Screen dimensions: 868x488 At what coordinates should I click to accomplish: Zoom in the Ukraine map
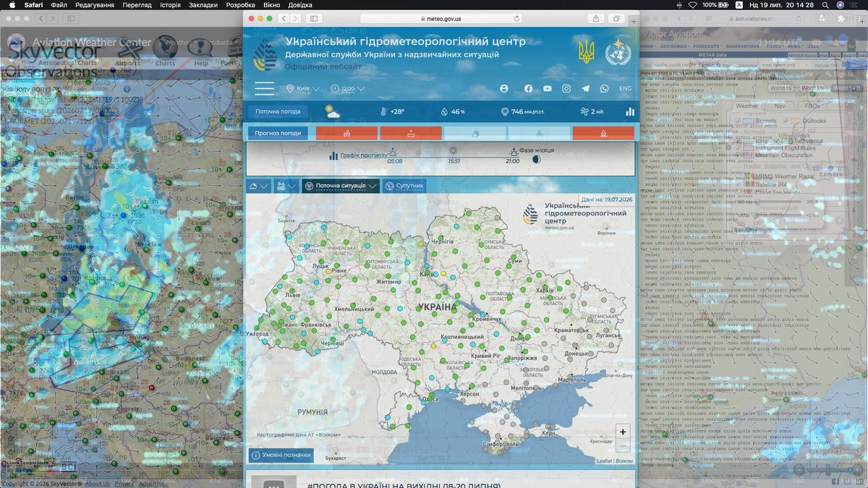[x=623, y=432]
